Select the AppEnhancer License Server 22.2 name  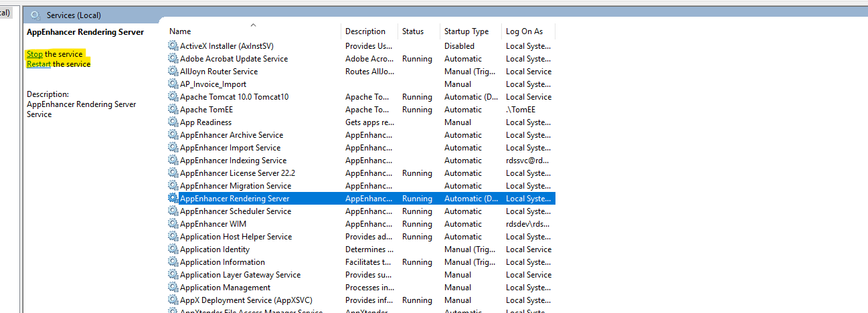coord(238,173)
